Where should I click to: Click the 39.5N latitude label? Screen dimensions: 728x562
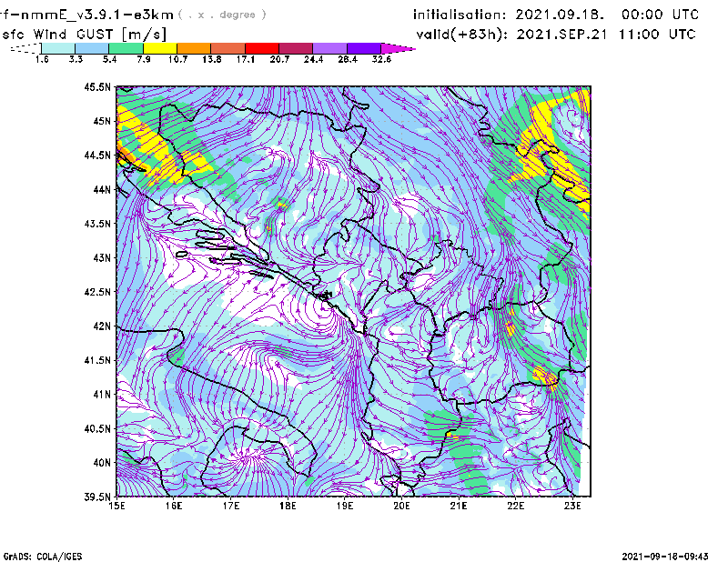[97, 497]
